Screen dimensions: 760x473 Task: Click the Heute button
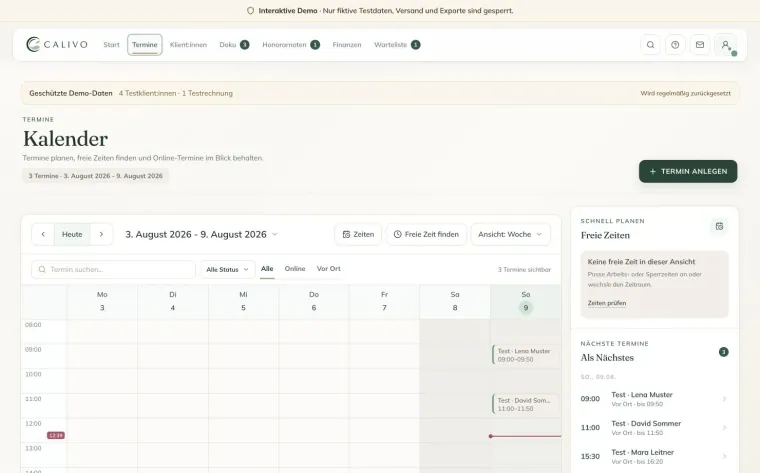point(72,234)
